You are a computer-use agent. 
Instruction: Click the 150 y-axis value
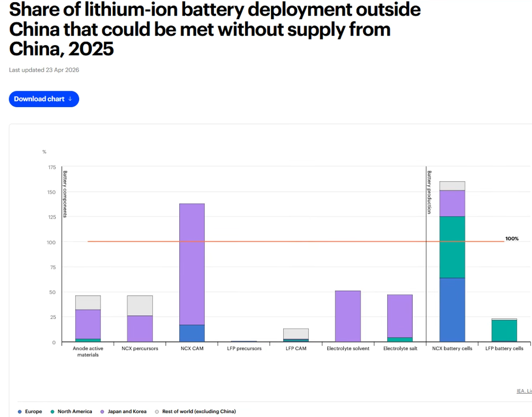[x=51, y=193]
